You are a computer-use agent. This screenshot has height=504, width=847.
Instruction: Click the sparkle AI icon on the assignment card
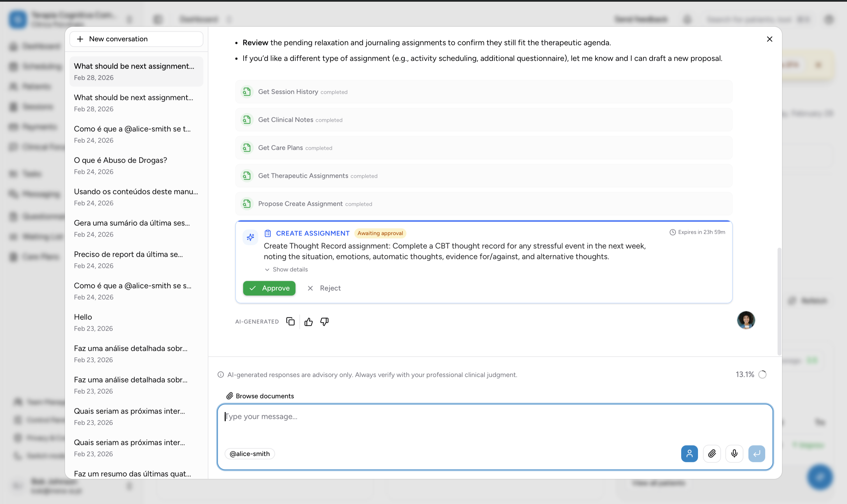(250, 237)
